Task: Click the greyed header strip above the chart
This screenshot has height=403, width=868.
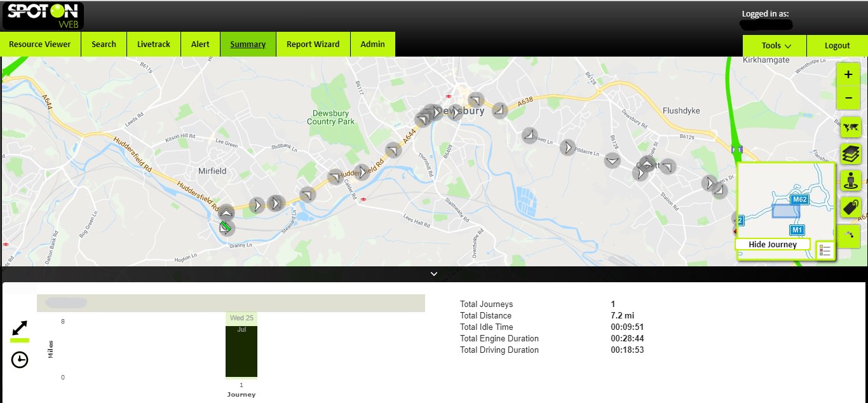Action: point(231,303)
